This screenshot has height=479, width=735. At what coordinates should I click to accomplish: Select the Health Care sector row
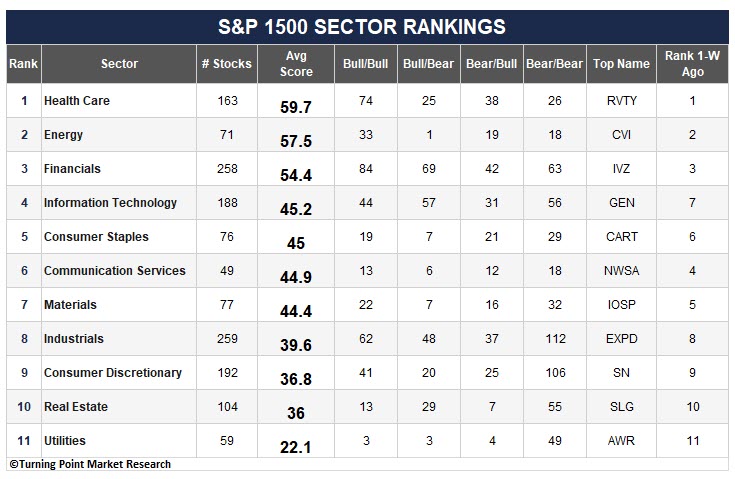(x=367, y=101)
